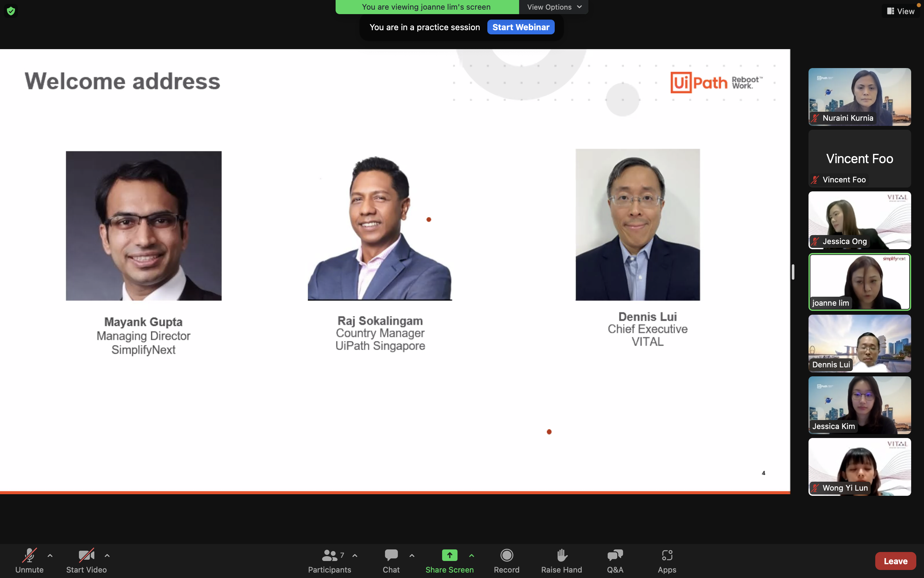Select joanne lim's video thumbnail
The width and height of the screenshot is (924, 578).
[x=860, y=282]
